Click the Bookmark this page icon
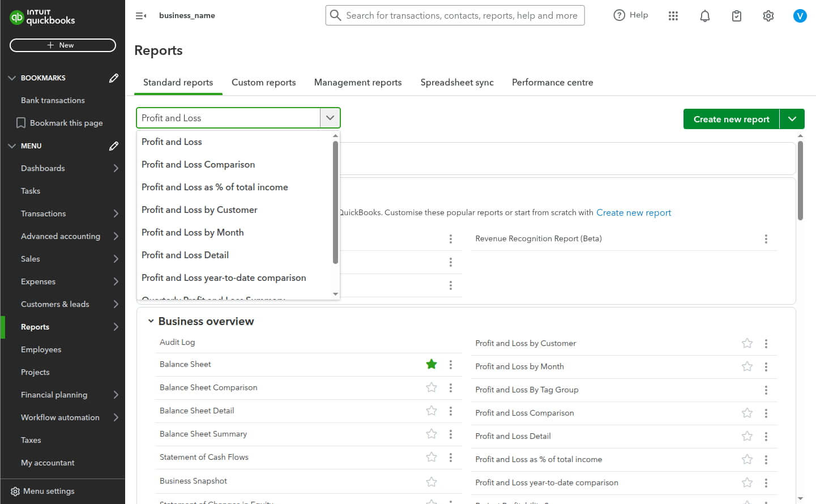Image resolution: width=816 pixels, height=504 pixels. (21, 123)
